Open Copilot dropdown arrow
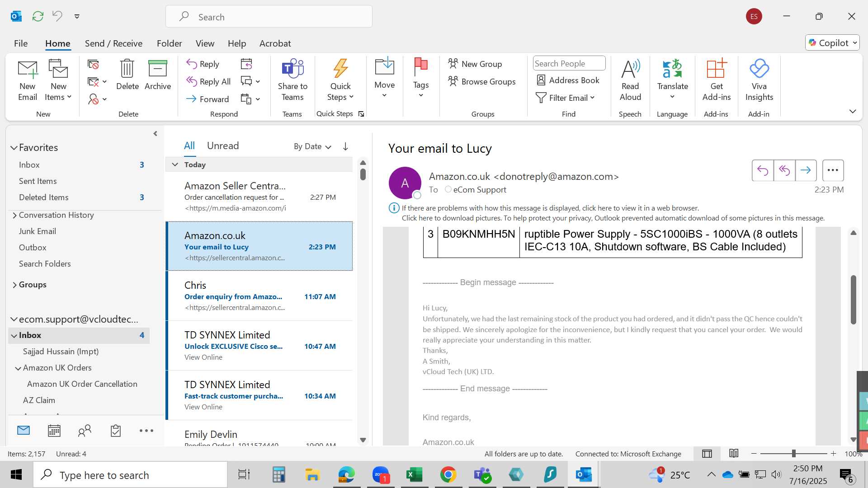Viewport: 868px width, 488px height. [x=855, y=43]
